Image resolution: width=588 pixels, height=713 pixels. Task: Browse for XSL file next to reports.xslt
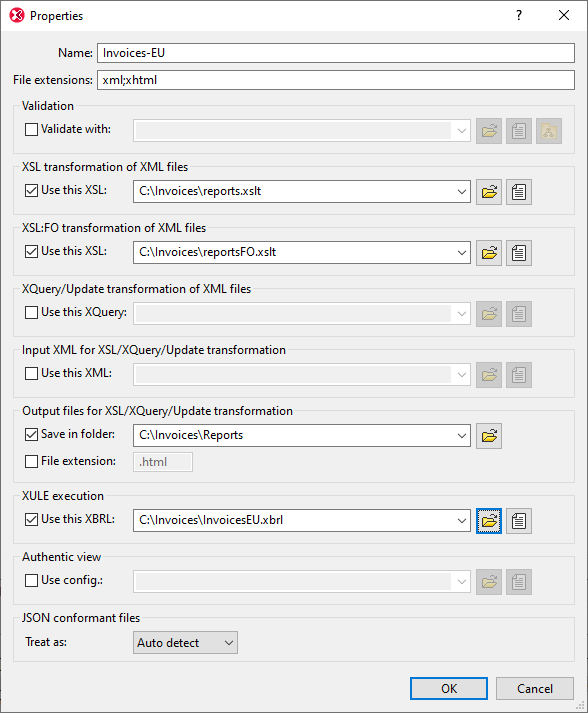pos(489,192)
